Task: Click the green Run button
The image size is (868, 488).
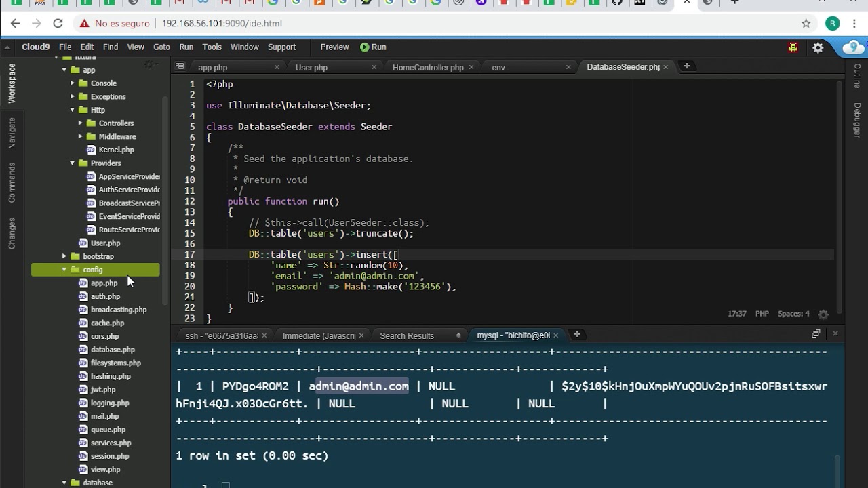Action: 373,47
